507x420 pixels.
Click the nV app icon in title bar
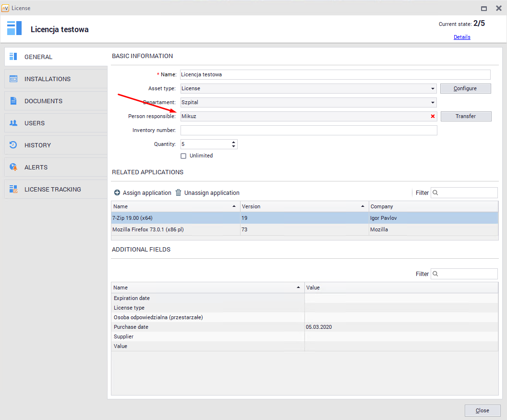[x=5, y=8]
